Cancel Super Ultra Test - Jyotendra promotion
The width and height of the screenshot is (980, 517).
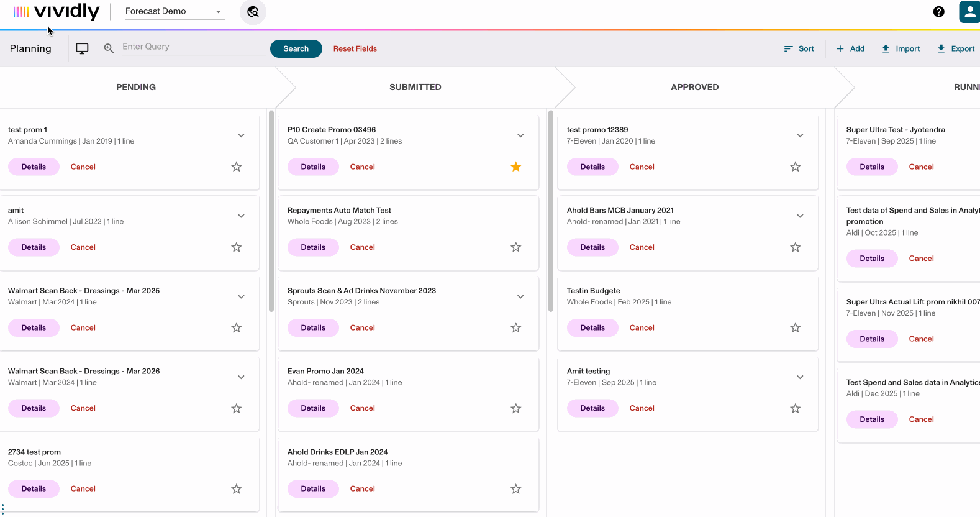point(922,167)
